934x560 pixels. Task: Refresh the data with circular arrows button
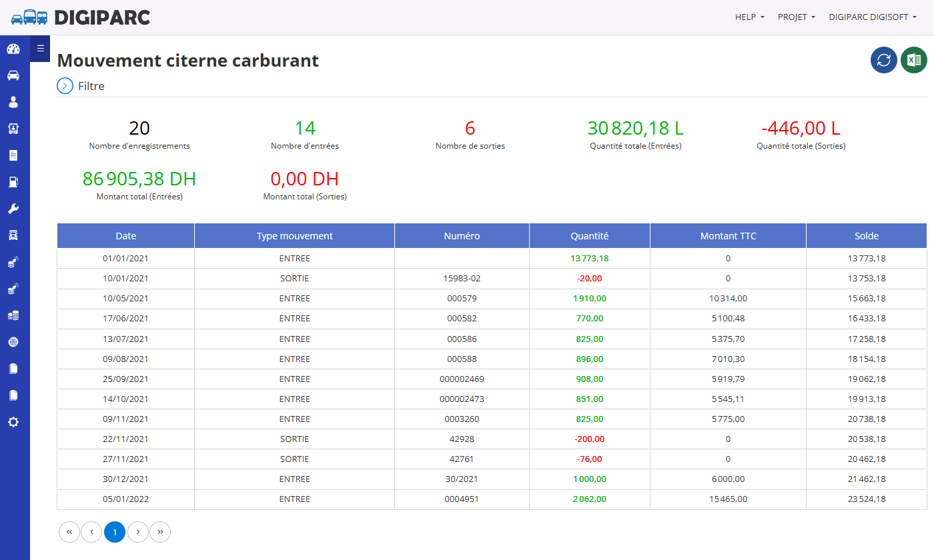[884, 60]
